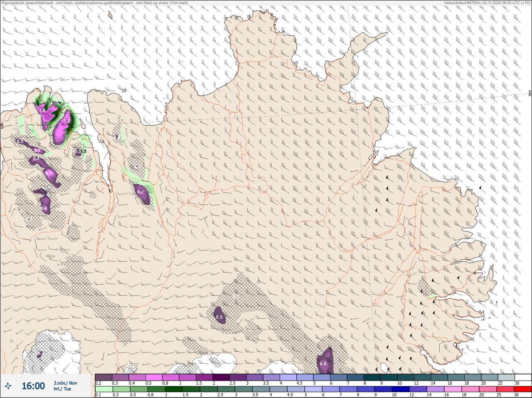Click the darkest purple 2 legend swatch
This screenshot has width=532, height=398.
pyautogui.click(x=221, y=377)
